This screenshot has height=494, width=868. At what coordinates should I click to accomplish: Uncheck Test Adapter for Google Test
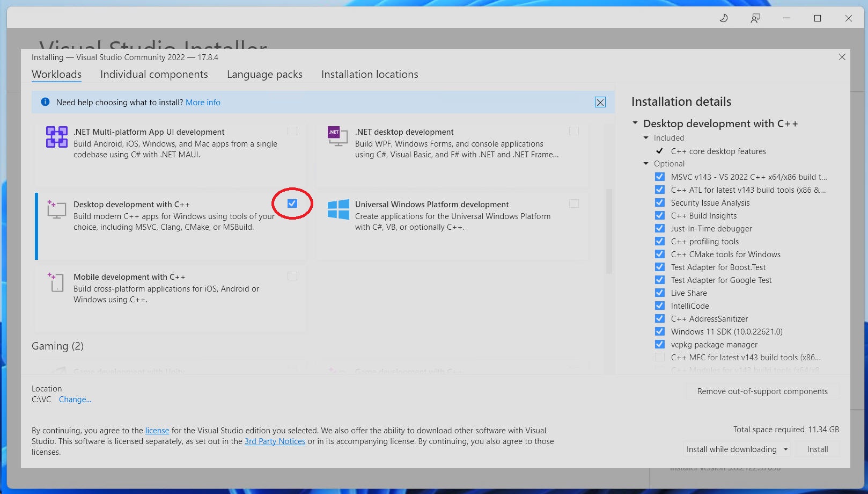pos(660,280)
